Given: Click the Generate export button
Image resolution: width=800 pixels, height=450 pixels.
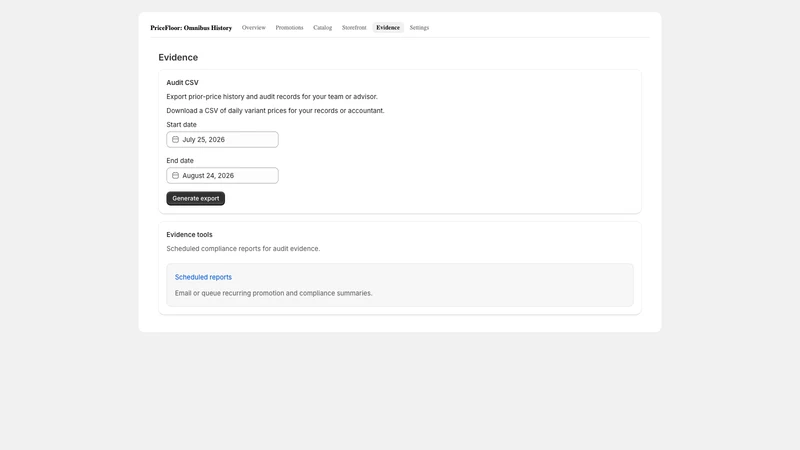Looking at the screenshot, I should [x=195, y=198].
